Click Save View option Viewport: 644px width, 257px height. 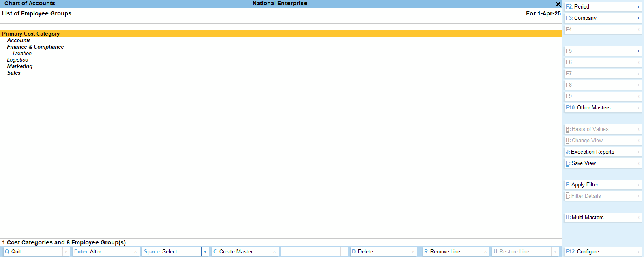tap(599, 163)
